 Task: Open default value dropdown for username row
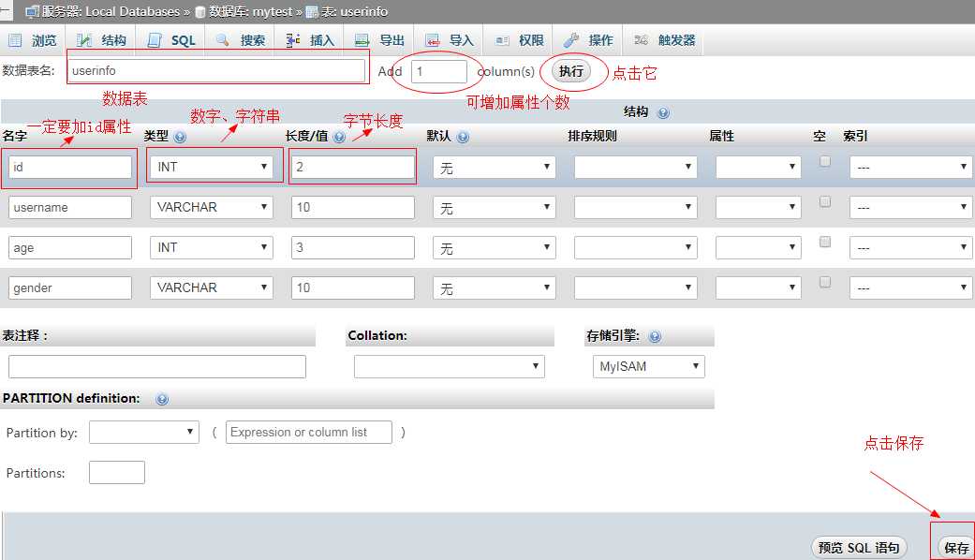click(x=494, y=207)
